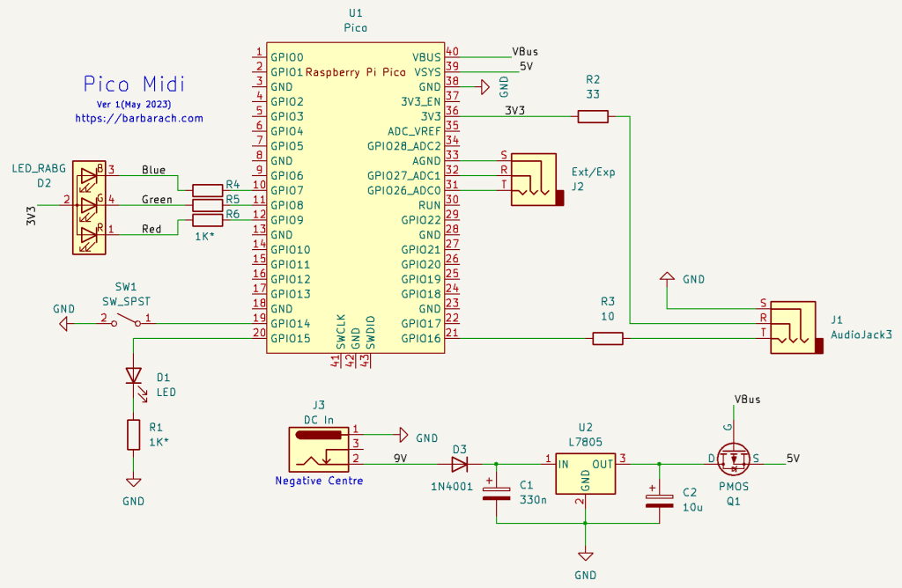Click the 9V net label

point(401,459)
